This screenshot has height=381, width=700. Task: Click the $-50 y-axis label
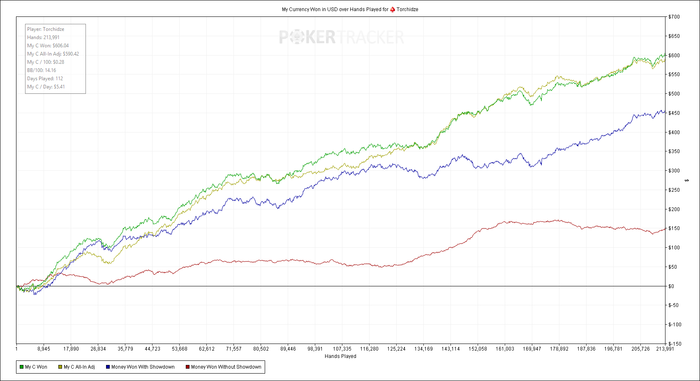click(674, 305)
